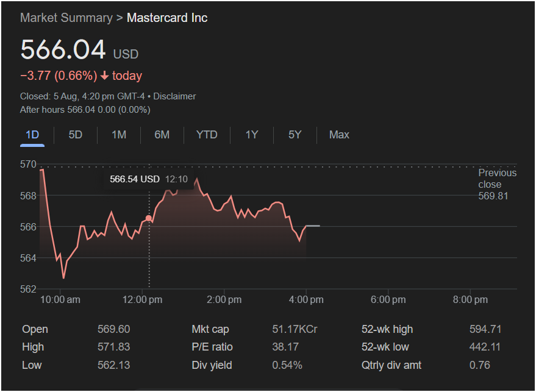Click the 52-wk high value 594.71
The width and height of the screenshot is (536, 392).
coord(485,329)
